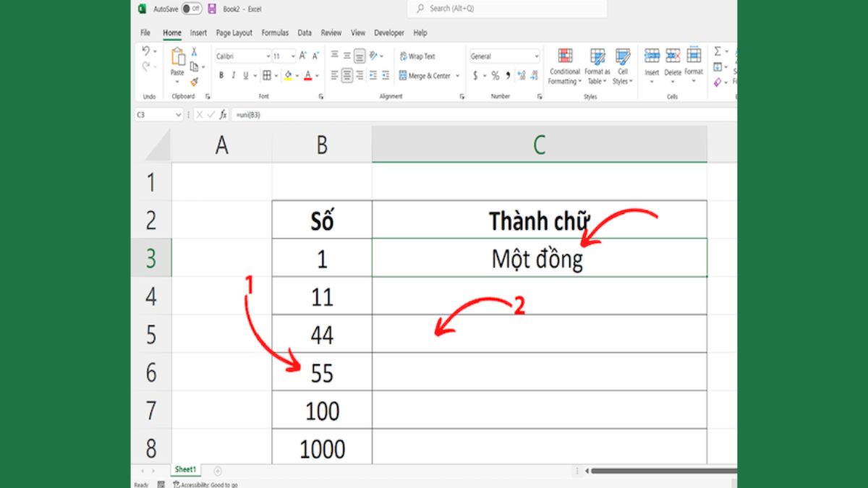868x488 pixels.
Task: Click the Undo arrow icon
Action: click(x=146, y=51)
